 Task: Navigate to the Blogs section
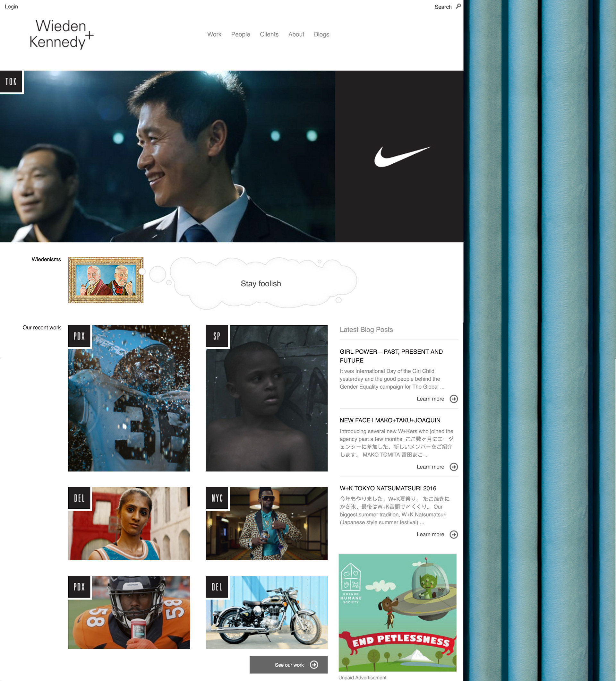(x=321, y=34)
